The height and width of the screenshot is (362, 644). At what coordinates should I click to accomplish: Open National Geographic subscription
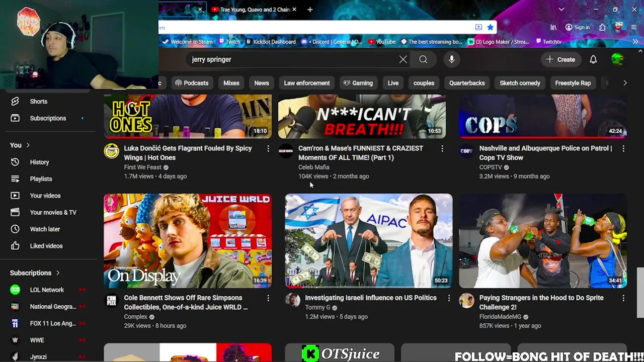point(53,307)
